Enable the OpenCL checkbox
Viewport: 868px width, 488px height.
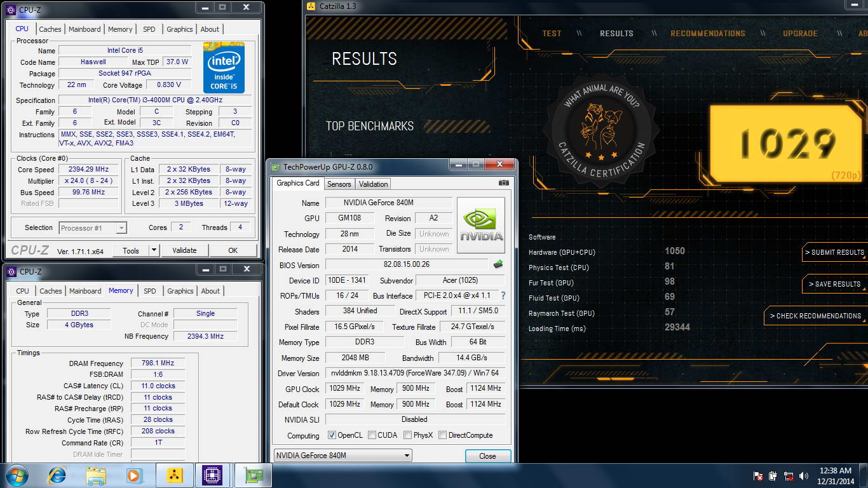tap(332, 435)
